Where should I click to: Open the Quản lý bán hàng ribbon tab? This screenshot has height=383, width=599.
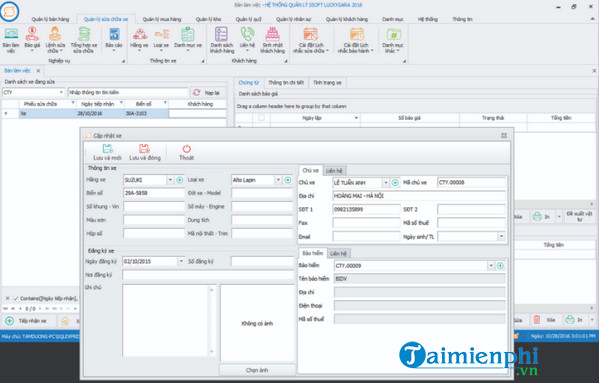[50, 19]
